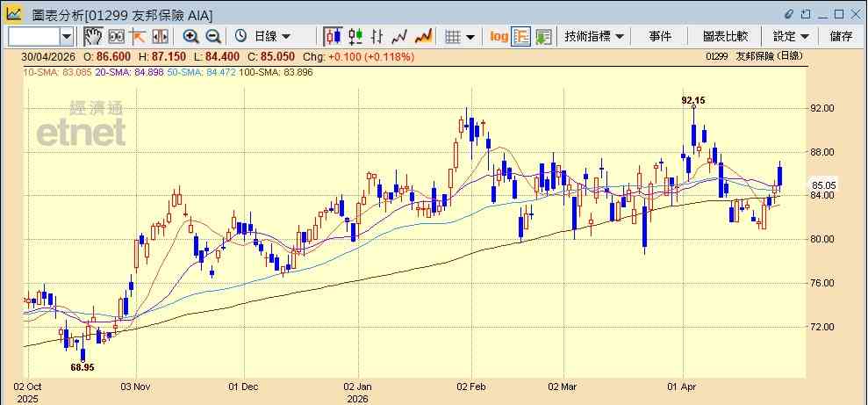Zoom in on the chart
Viewport: 868px width, 405px height.
coord(191,37)
